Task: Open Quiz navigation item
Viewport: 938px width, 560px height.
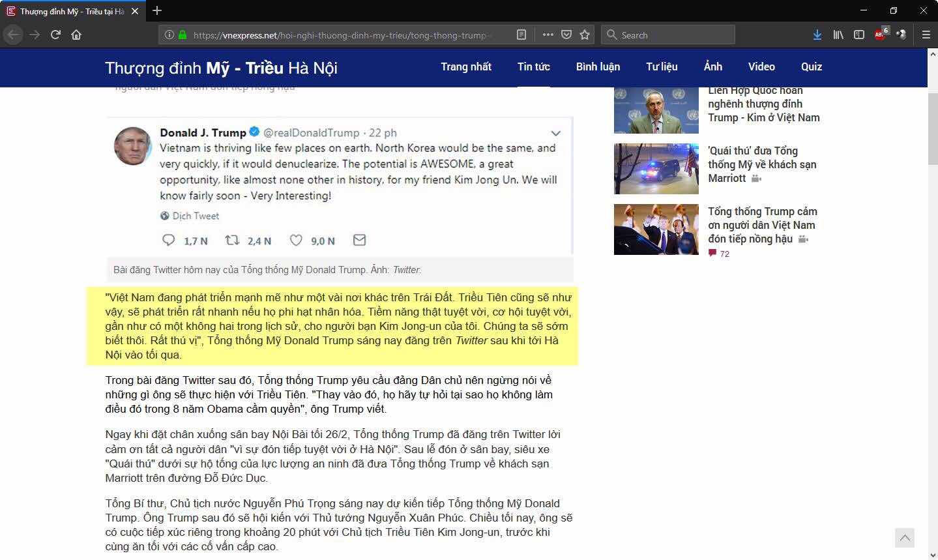Action: click(x=812, y=66)
